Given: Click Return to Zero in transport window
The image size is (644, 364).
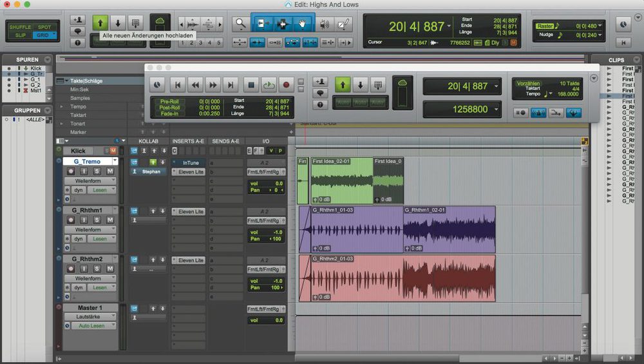Looking at the screenshot, I should (178, 85).
